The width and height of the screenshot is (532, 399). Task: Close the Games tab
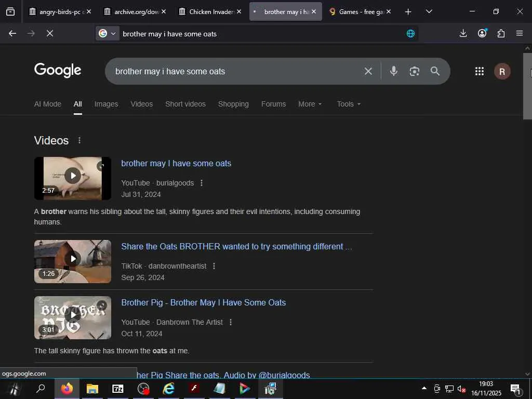point(389,11)
